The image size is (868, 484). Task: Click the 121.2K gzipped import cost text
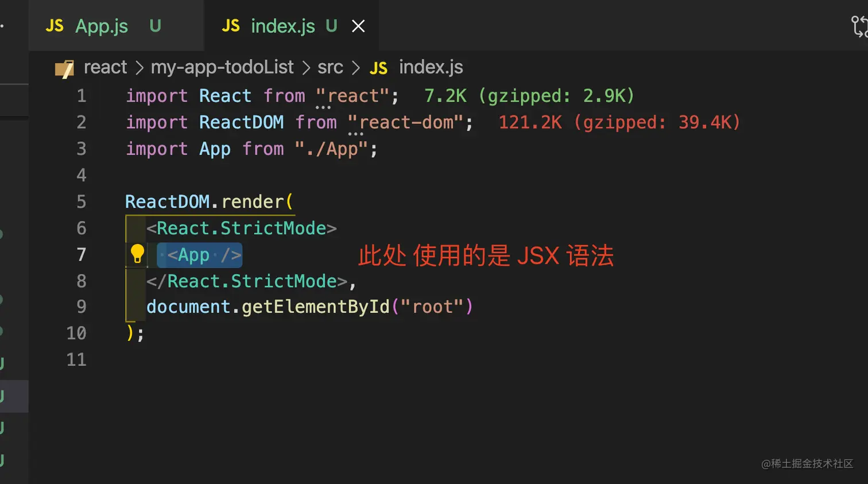(619, 122)
